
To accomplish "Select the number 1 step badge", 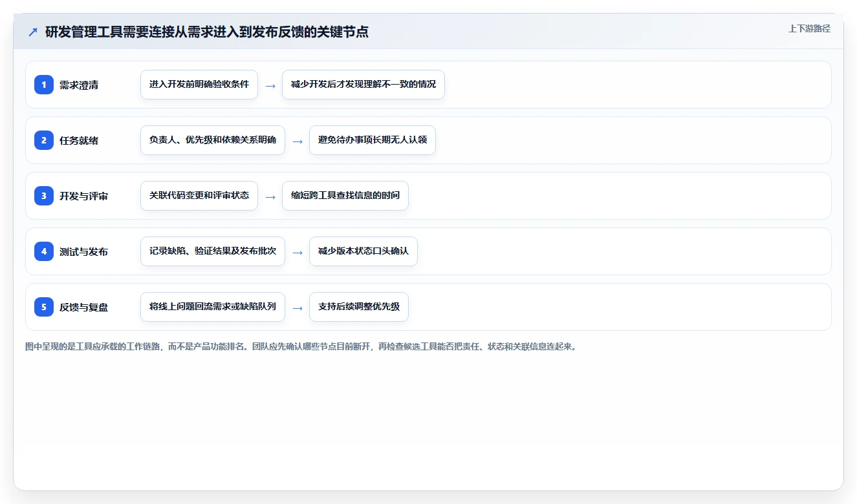I will [x=44, y=85].
